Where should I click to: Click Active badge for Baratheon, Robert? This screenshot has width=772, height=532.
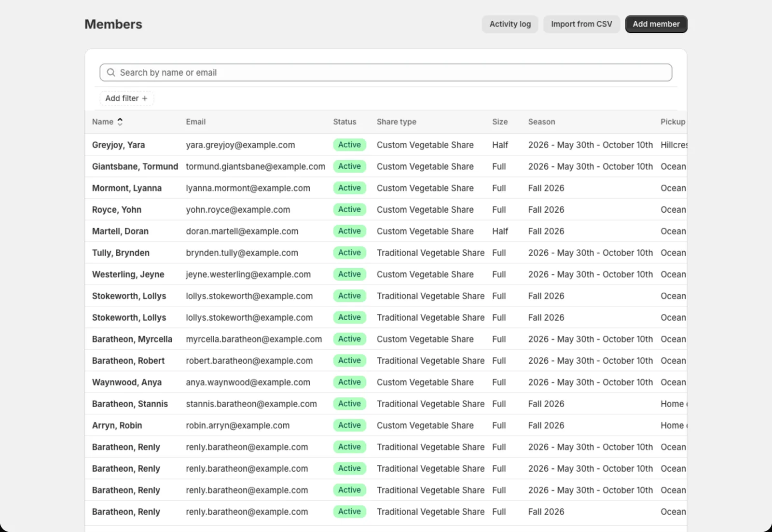(x=350, y=361)
